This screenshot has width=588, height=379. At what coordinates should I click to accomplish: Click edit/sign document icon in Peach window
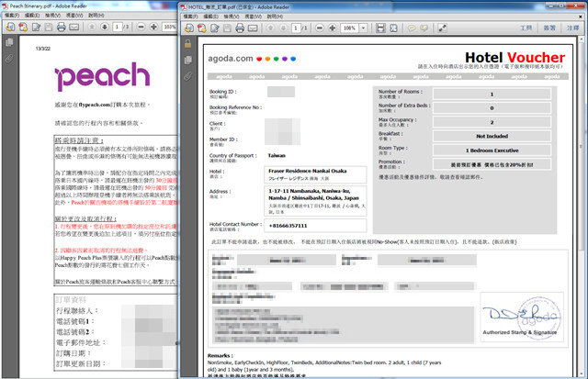pos(37,27)
